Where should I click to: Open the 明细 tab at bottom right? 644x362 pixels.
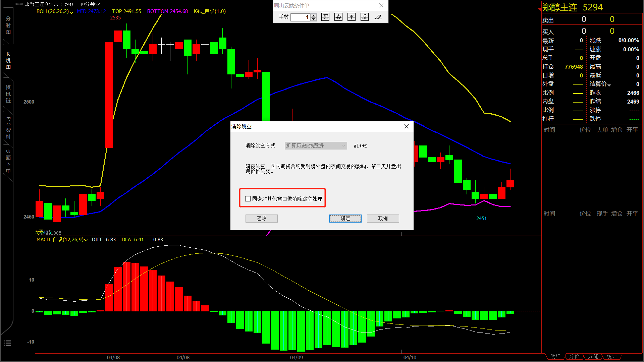(x=555, y=356)
